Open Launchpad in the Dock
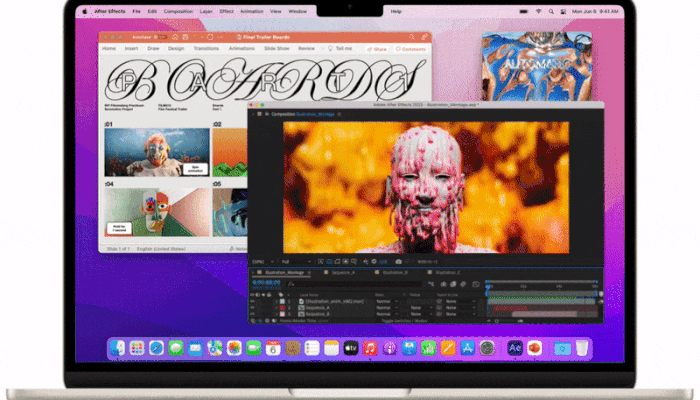The height and width of the screenshot is (400, 700). tap(137, 348)
